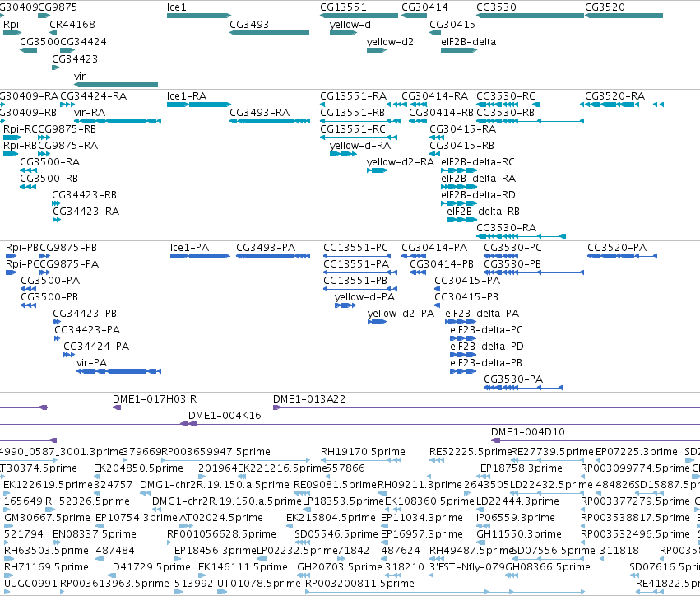Select the CG3530 gene label
The width and height of the screenshot is (700, 596).
click(497, 7)
